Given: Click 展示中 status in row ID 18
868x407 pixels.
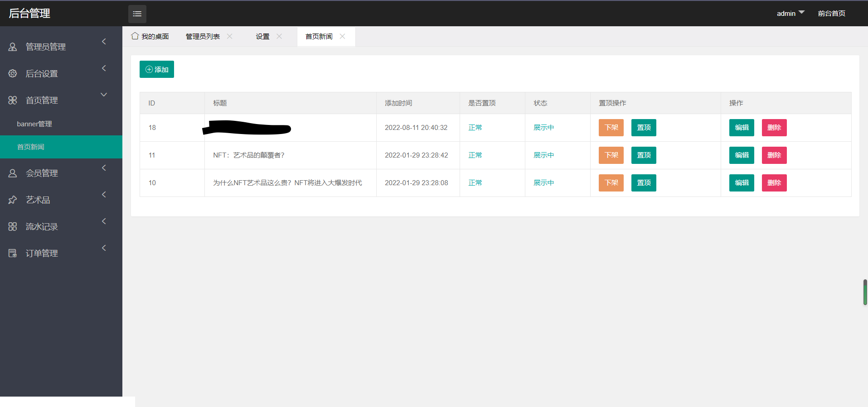Looking at the screenshot, I should point(543,128).
